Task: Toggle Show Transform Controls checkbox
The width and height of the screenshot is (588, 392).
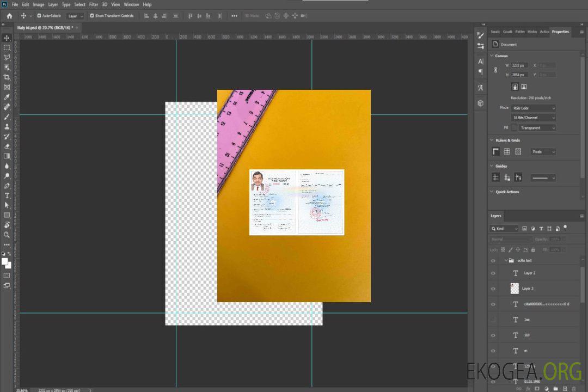Action: point(92,16)
